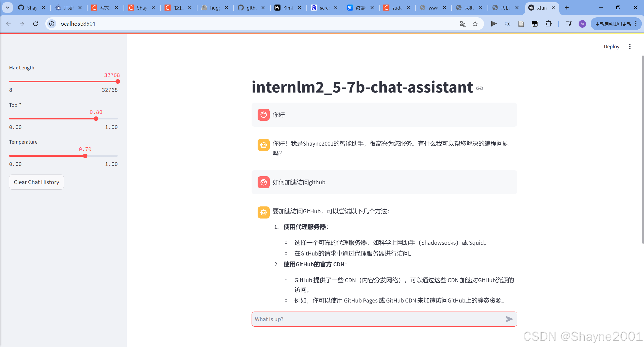Viewport: 644px width, 347px height.
Task: Click the link icon beside the chat title
Action: tap(479, 88)
